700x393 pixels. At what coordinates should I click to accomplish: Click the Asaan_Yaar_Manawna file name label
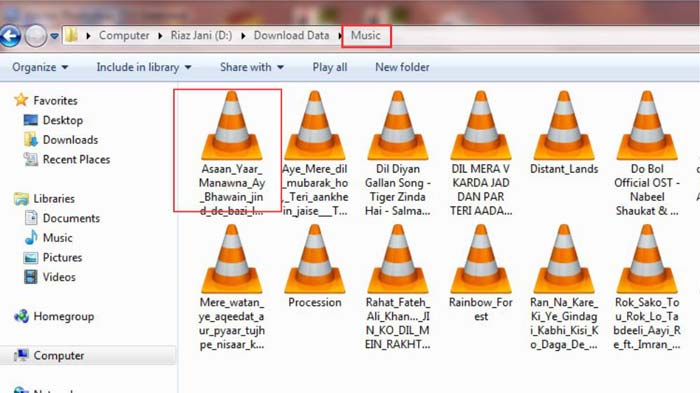tap(232, 190)
